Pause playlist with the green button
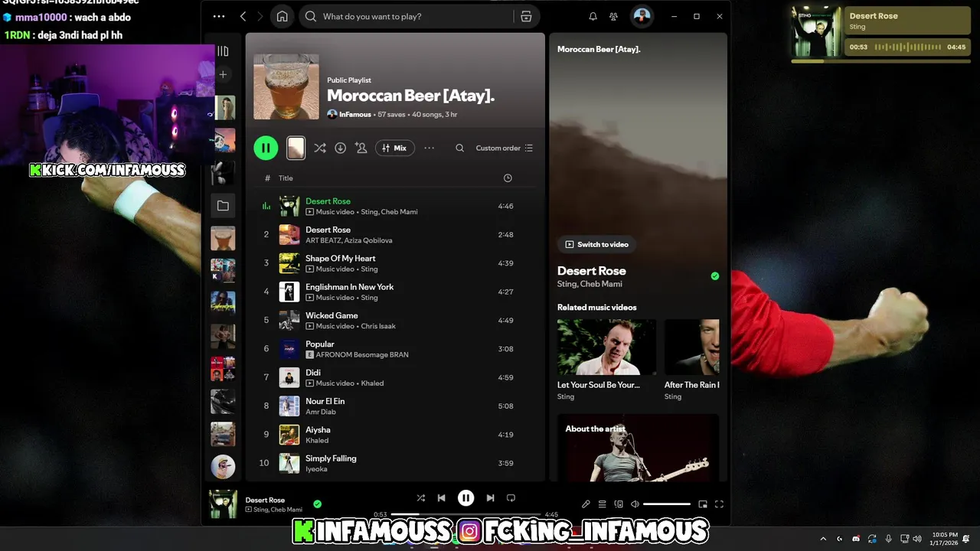The height and width of the screenshot is (551, 980). pos(266,148)
